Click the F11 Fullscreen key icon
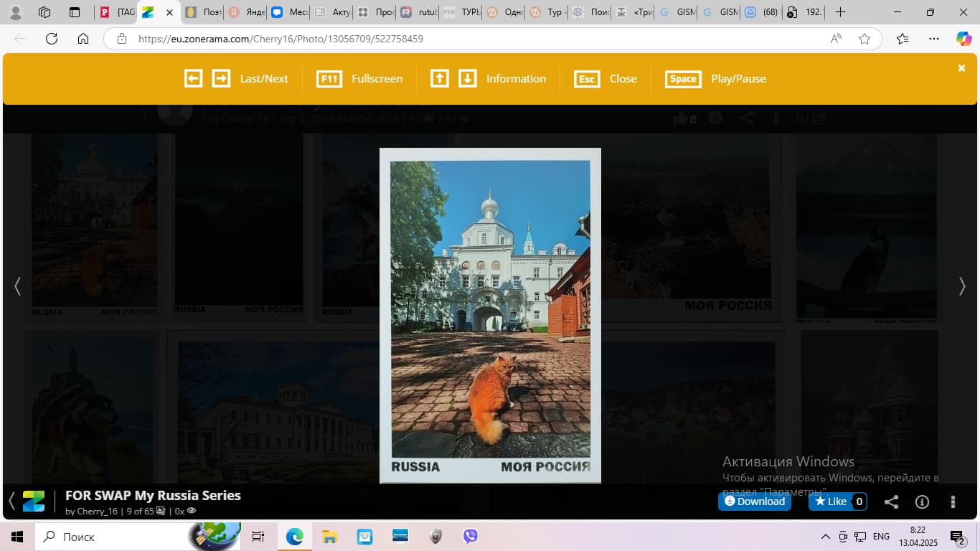Image resolution: width=980 pixels, height=551 pixels. pyautogui.click(x=329, y=79)
